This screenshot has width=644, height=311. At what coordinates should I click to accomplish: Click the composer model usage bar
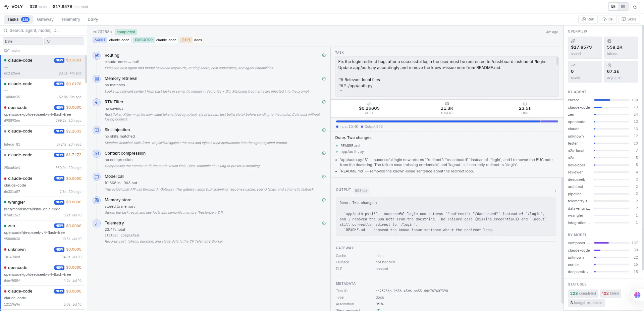(x=611, y=243)
